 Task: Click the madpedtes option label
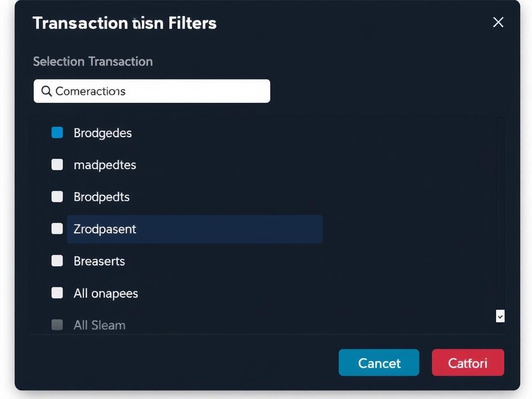point(105,165)
